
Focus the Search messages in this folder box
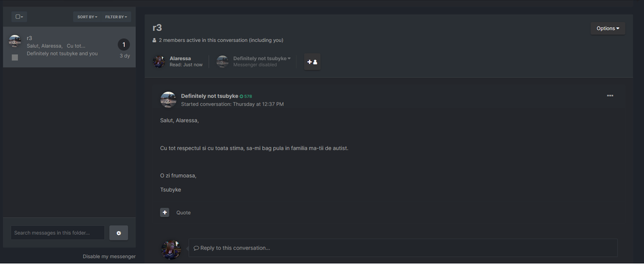coord(57,233)
